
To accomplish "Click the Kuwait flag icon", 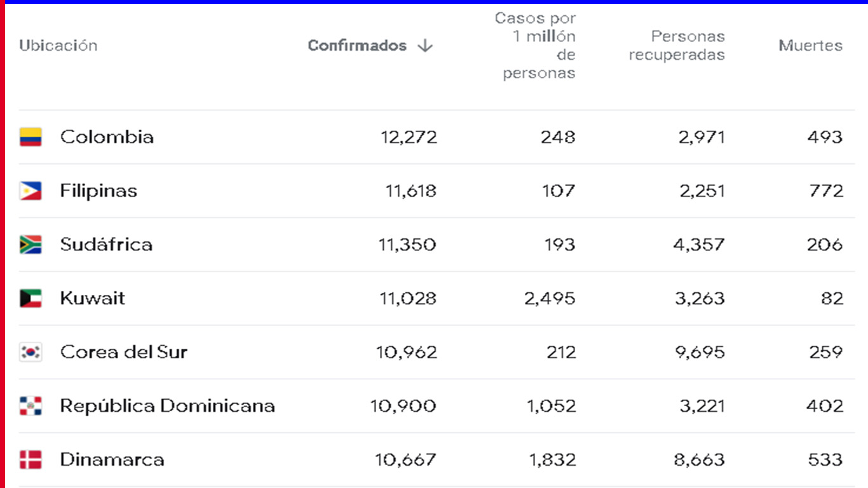I will [31, 299].
